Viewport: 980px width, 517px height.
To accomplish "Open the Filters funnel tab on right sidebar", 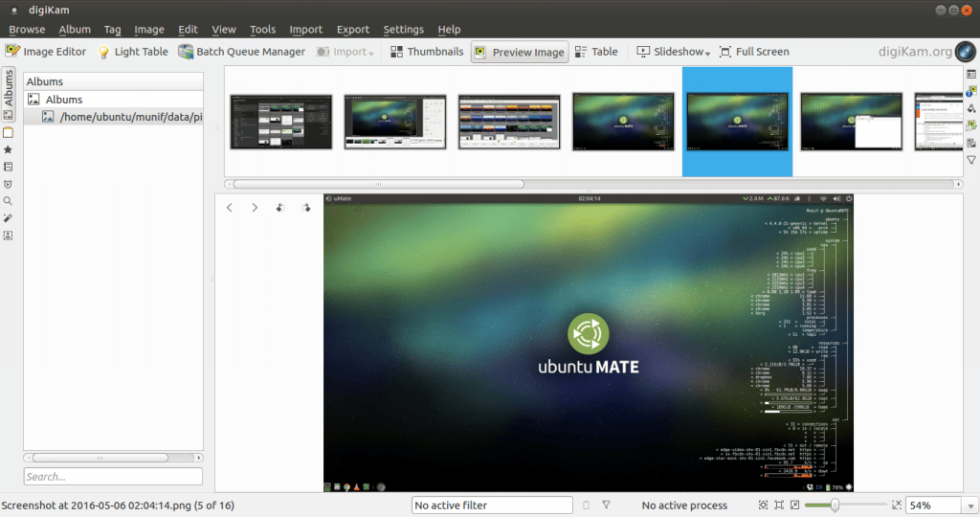I will pyautogui.click(x=971, y=160).
